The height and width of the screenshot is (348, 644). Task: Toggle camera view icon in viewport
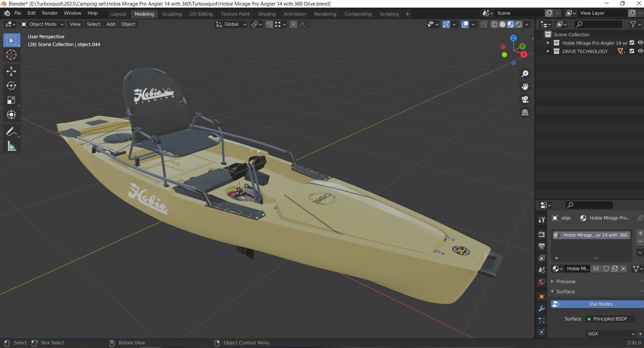525,99
